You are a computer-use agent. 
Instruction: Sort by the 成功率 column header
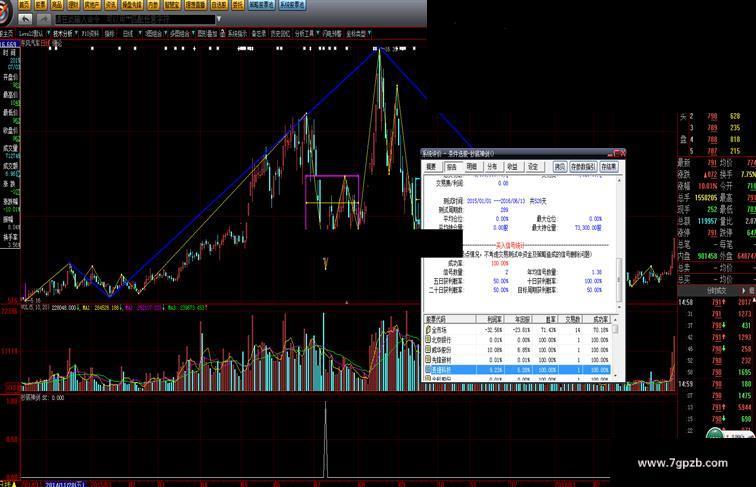point(598,319)
